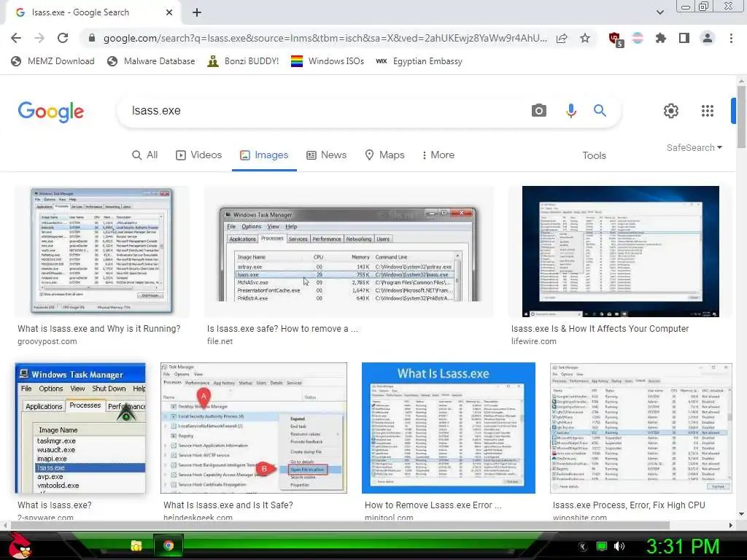
Task: Submit search with the magnifier icon
Action: click(x=600, y=111)
